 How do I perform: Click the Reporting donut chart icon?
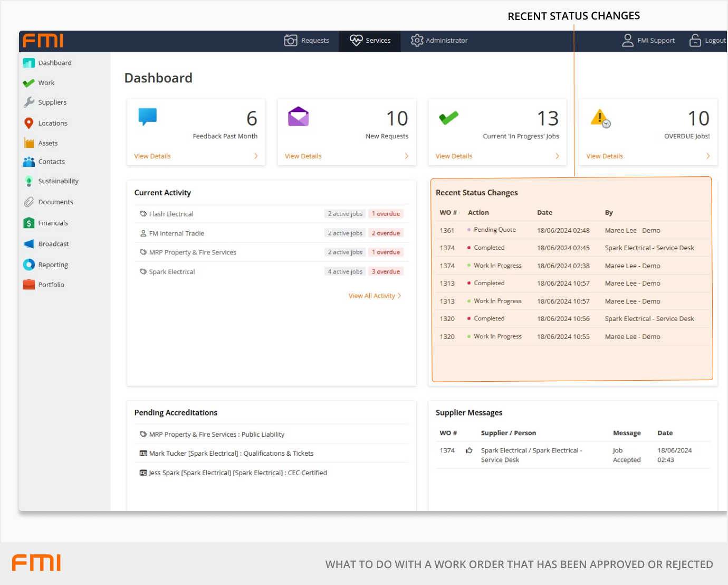pyautogui.click(x=29, y=265)
